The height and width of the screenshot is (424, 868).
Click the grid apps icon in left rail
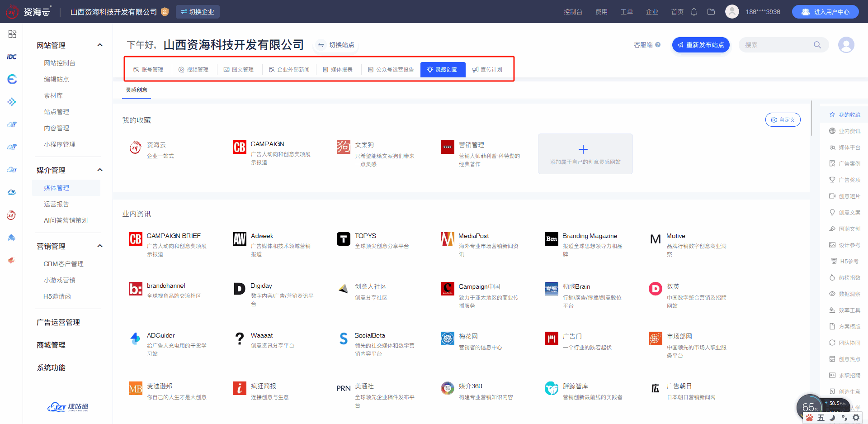tap(12, 34)
